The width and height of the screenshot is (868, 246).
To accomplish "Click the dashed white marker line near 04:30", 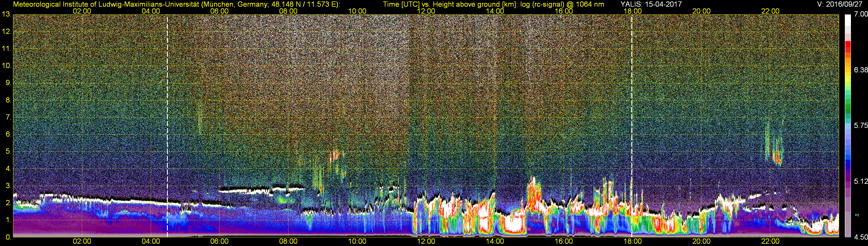I will pos(167,126).
